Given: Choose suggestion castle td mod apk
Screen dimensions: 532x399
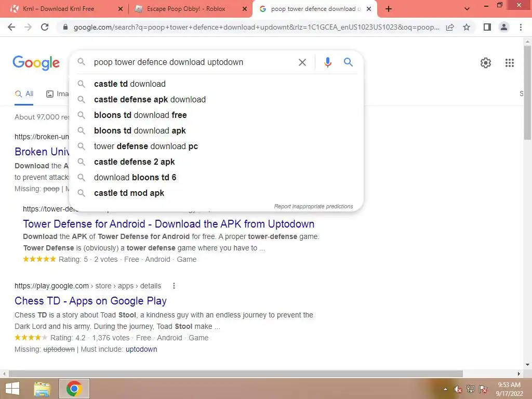Looking at the screenshot, I should pos(216,193).
